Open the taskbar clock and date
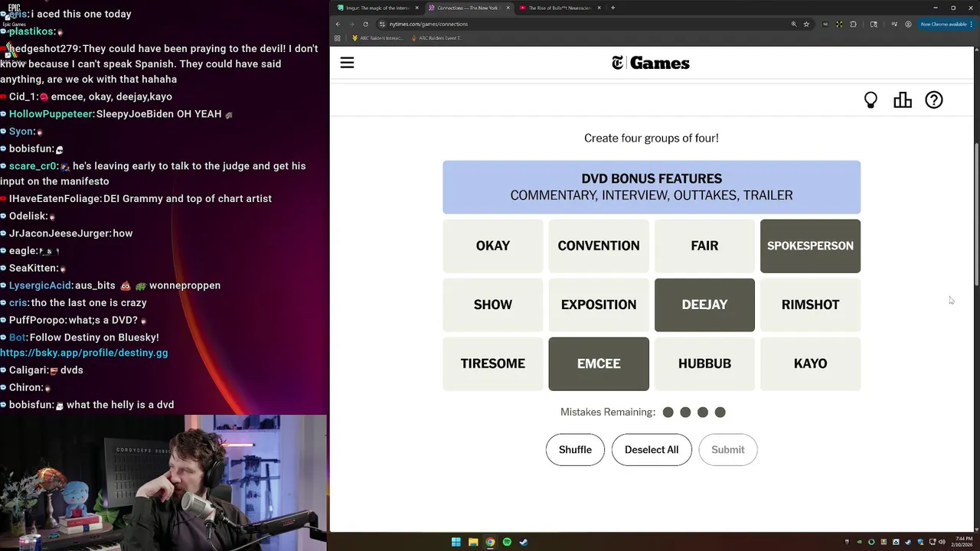The image size is (980, 551). tap(961, 542)
